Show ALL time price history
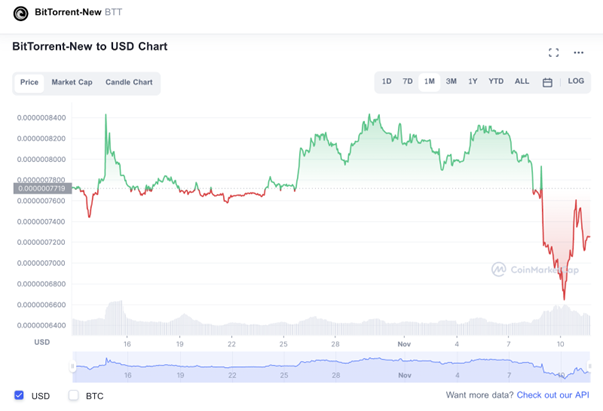The height and width of the screenshot is (411, 603). 522,82
